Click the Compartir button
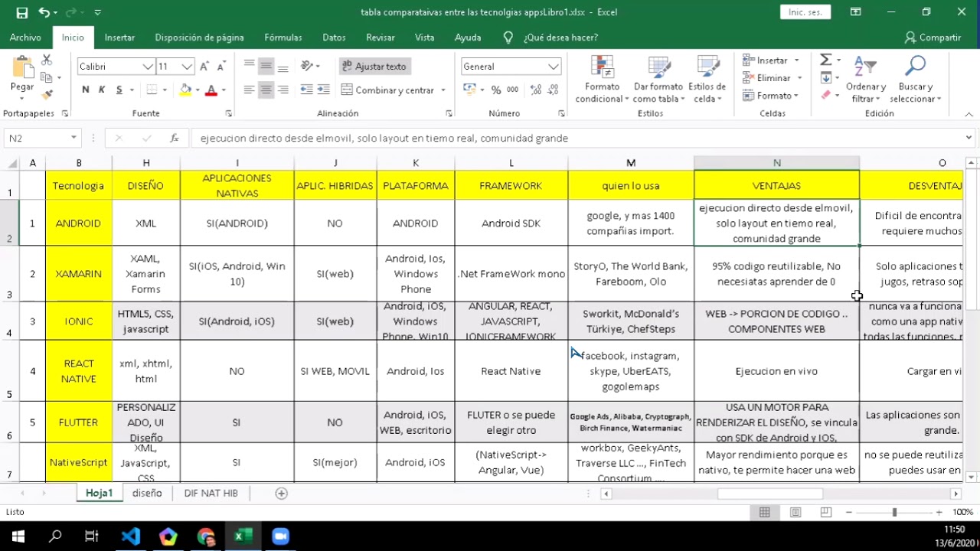980x551 pixels. point(933,37)
